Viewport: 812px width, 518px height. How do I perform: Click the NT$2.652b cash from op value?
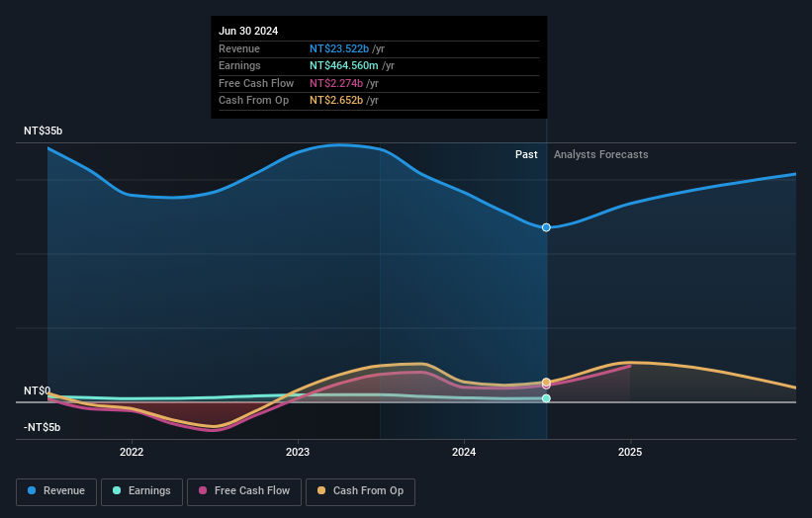336,101
